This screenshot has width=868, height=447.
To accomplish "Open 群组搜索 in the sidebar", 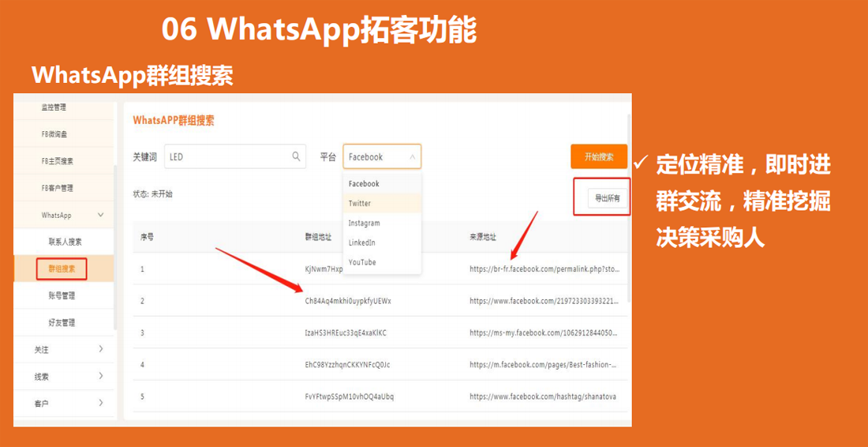I will click(x=62, y=269).
